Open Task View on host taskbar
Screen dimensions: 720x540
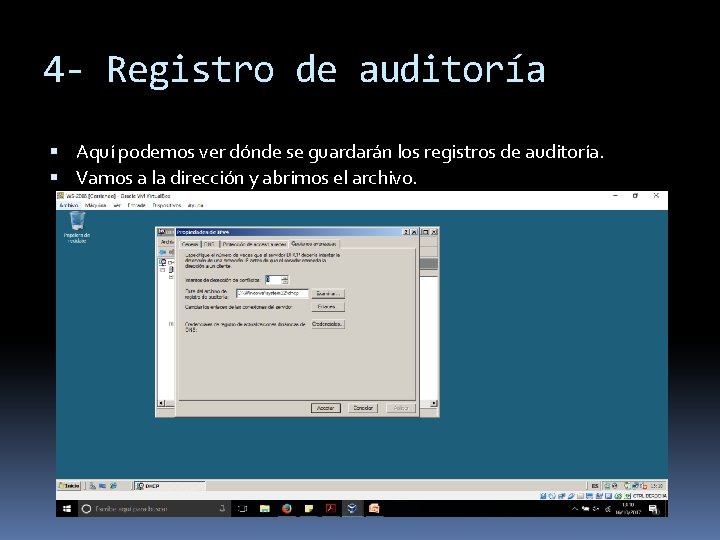pos(242,509)
